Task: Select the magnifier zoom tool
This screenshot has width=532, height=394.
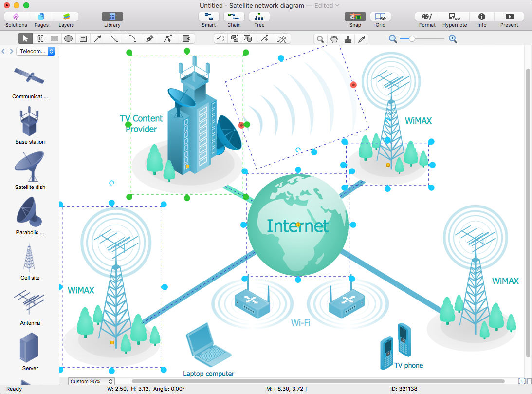Action: point(320,39)
